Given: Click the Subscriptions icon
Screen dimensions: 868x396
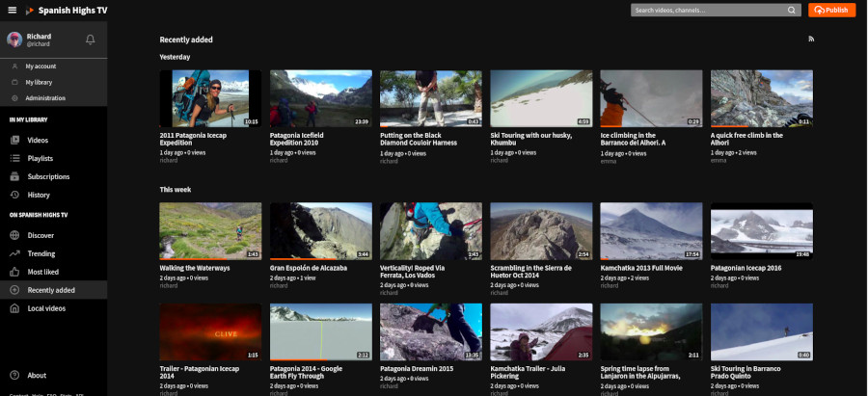Looking at the screenshot, I should (14, 177).
